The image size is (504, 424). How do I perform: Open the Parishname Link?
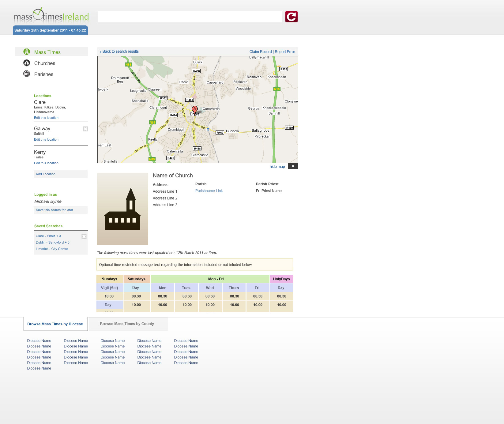click(209, 191)
